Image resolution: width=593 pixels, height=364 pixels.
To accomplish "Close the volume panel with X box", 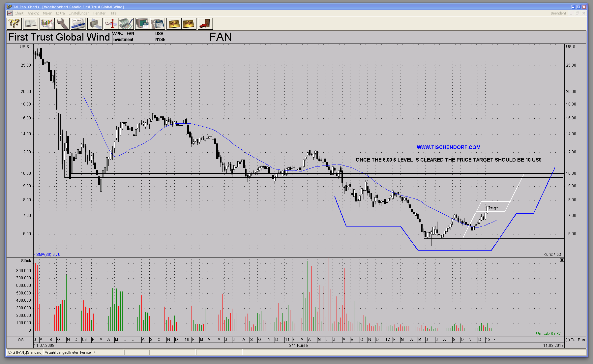I will [562, 260].
